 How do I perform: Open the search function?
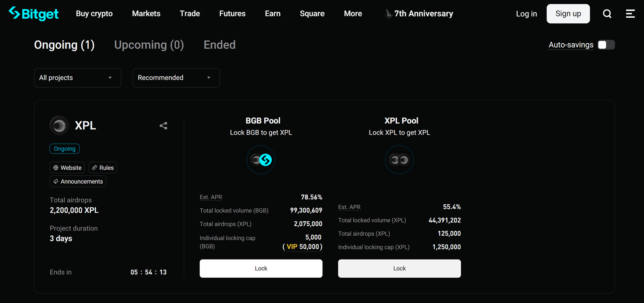607,13
